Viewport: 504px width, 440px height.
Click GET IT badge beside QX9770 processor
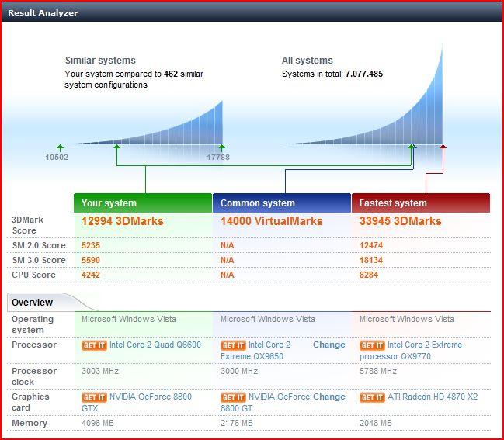coord(372,345)
